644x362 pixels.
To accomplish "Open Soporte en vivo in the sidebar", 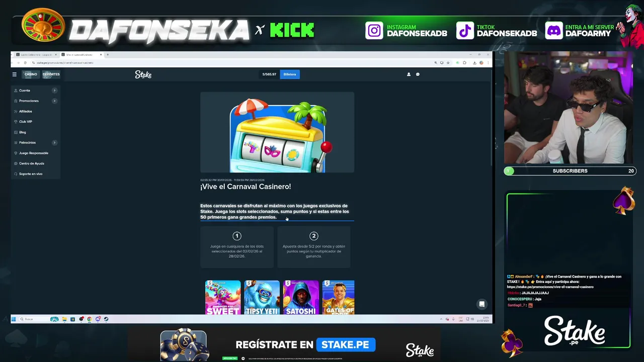I will point(31,174).
